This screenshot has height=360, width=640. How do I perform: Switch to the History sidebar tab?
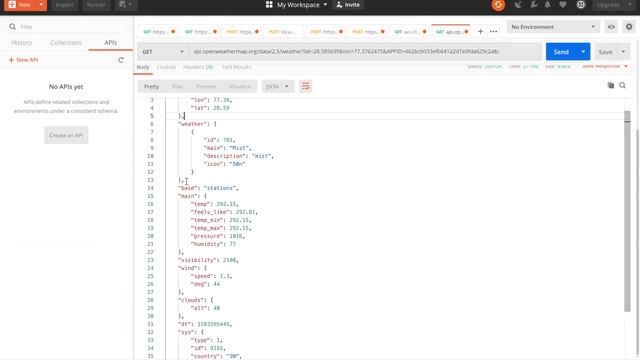[22, 42]
